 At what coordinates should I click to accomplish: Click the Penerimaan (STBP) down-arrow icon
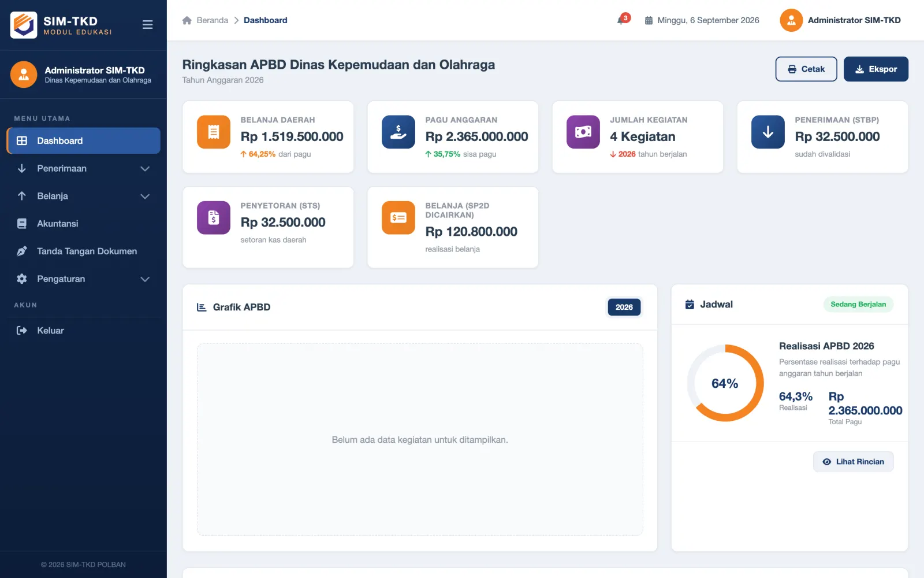768,132
